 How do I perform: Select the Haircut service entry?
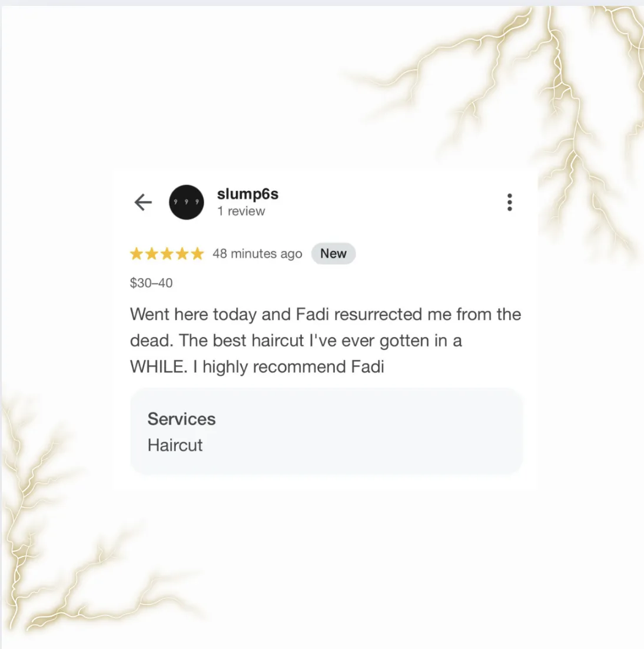point(175,445)
